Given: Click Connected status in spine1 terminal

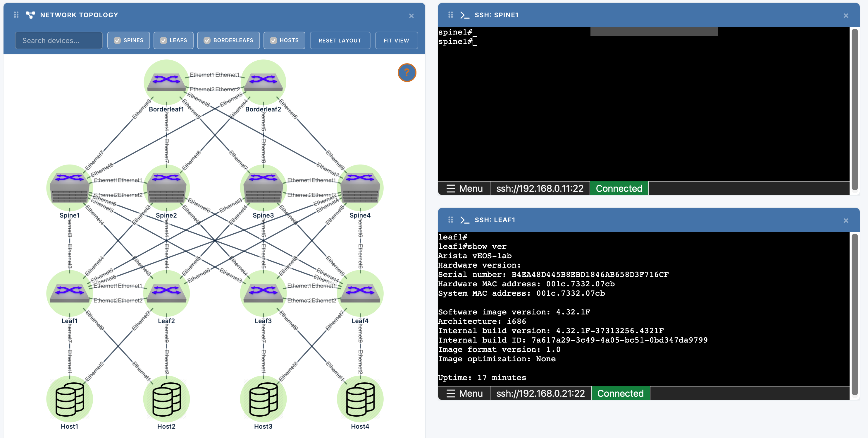Looking at the screenshot, I should (x=619, y=188).
